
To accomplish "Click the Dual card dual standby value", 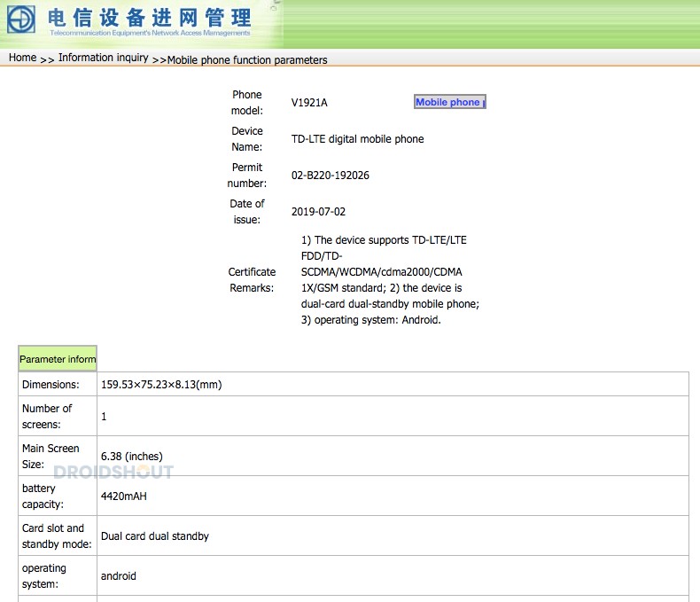I will (x=155, y=536).
